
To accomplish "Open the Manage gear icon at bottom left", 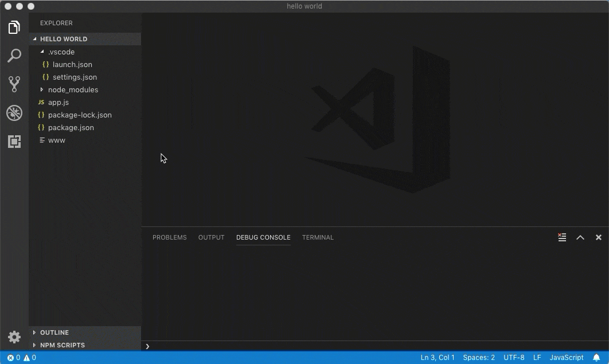I will pyautogui.click(x=14, y=337).
